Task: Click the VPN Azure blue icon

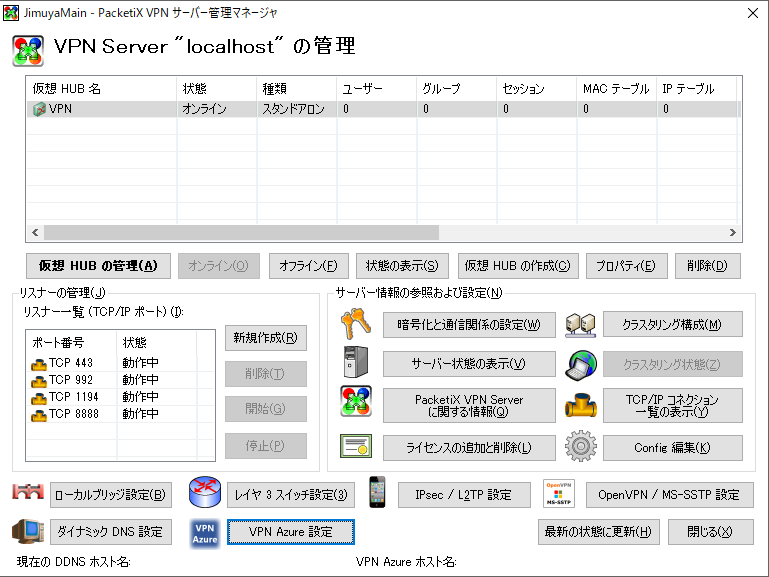Action: (205, 533)
